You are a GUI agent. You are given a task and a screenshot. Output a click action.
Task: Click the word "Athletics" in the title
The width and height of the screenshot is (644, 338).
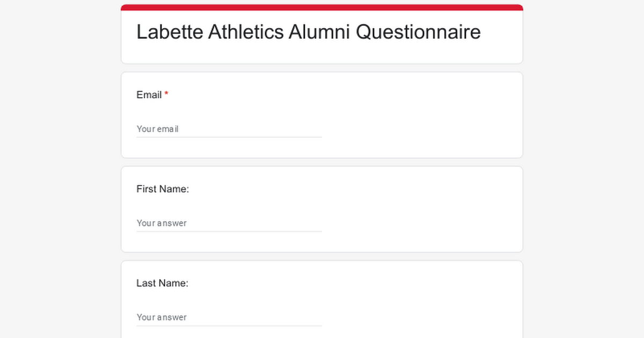click(x=246, y=32)
